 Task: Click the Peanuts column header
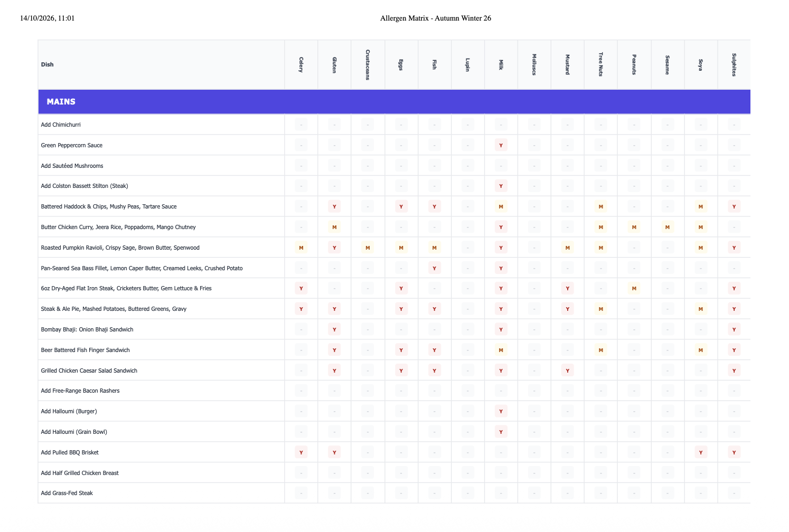click(x=634, y=64)
